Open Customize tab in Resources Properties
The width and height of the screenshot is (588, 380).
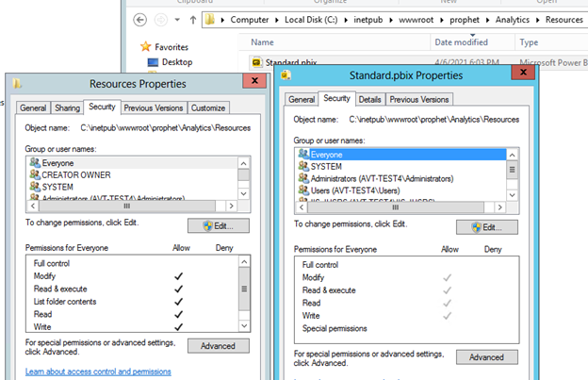pyautogui.click(x=208, y=108)
